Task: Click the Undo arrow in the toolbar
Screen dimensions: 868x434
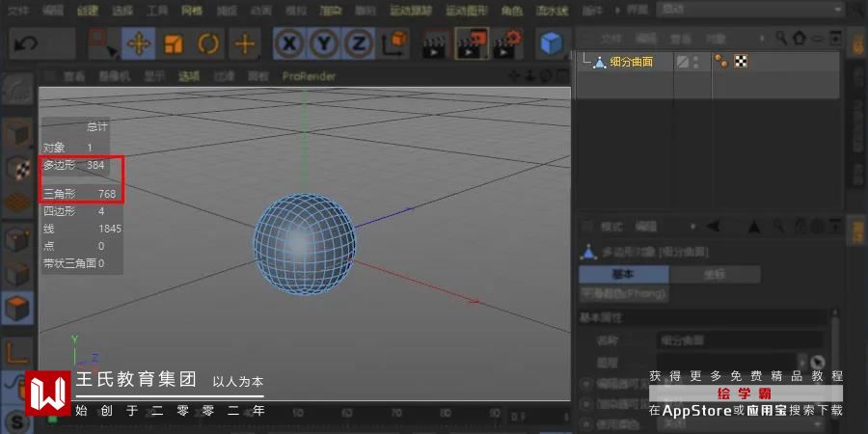Action: point(26,44)
